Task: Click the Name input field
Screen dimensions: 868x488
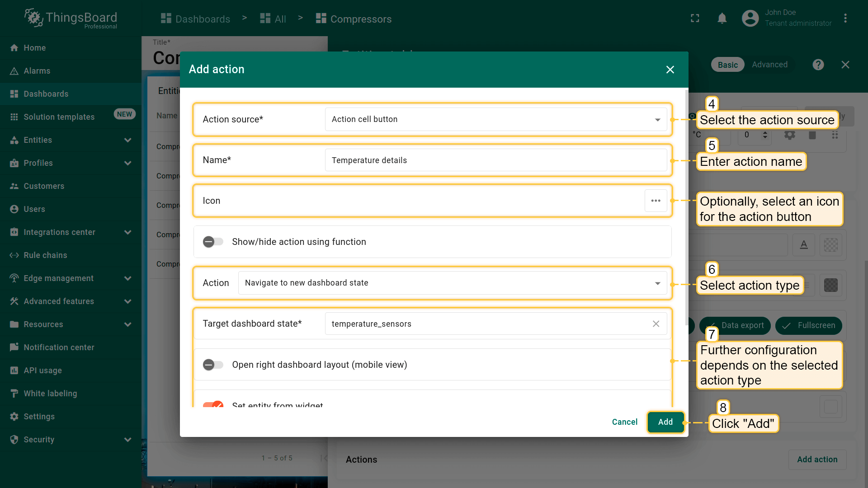Action: (x=495, y=160)
